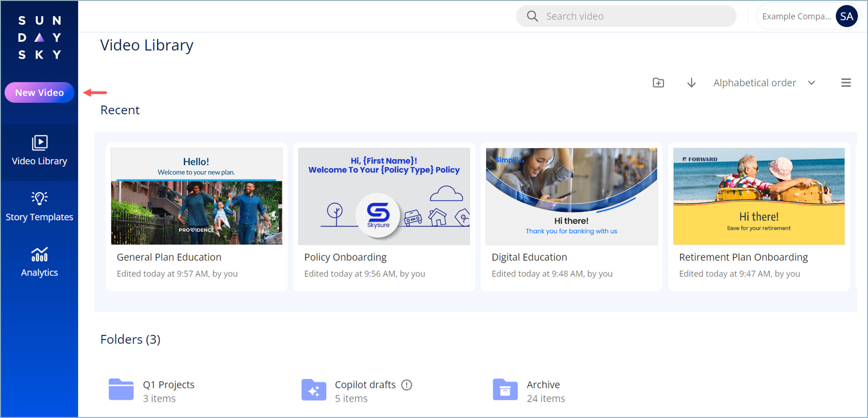This screenshot has height=418, width=868.
Task: Click 'Edited today at 9:47 AM, by you'
Action: (x=739, y=273)
